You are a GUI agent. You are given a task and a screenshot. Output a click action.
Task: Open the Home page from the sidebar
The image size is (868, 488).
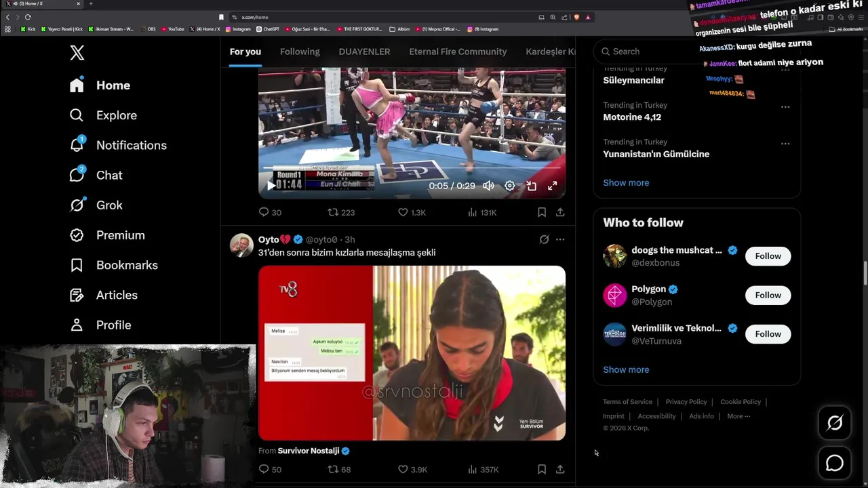click(100, 85)
